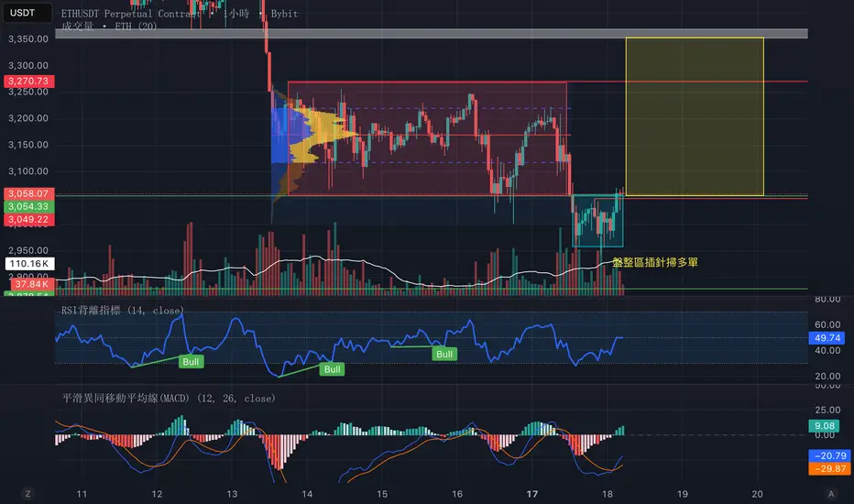Toggle the A auto-scale button at bottom-right
Image resolution: width=854 pixels, height=504 pixels.
[831, 494]
